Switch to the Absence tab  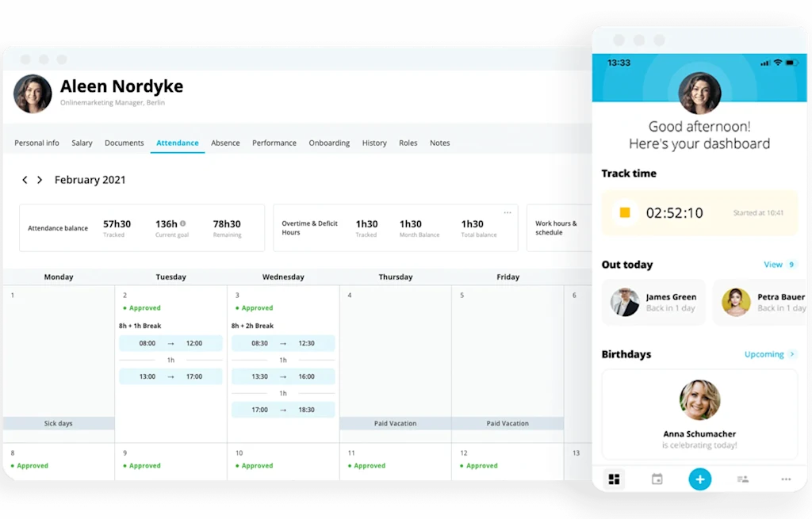point(225,143)
